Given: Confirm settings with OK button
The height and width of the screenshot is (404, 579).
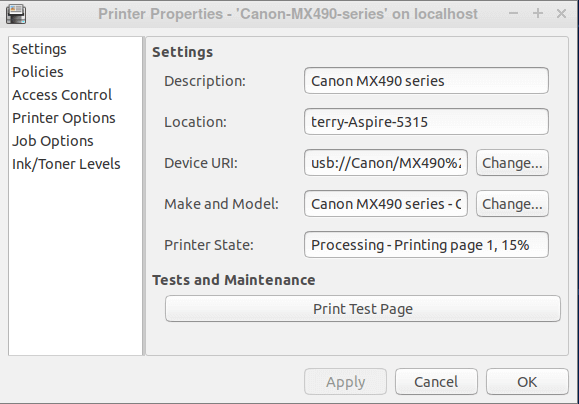Looking at the screenshot, I should click(527, 381).
